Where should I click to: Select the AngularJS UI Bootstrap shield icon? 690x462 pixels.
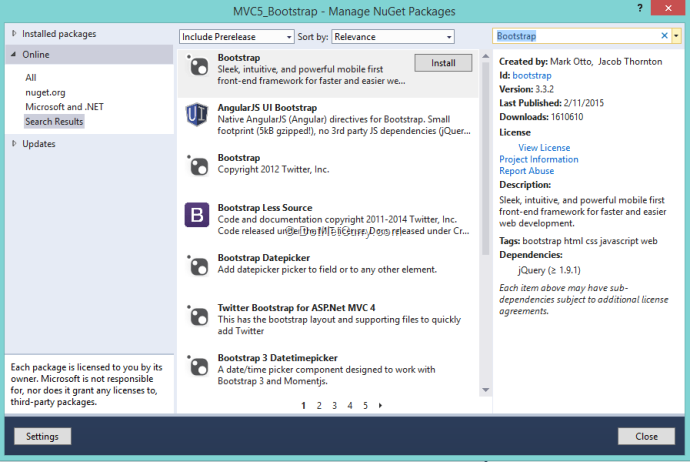point(196,115)
